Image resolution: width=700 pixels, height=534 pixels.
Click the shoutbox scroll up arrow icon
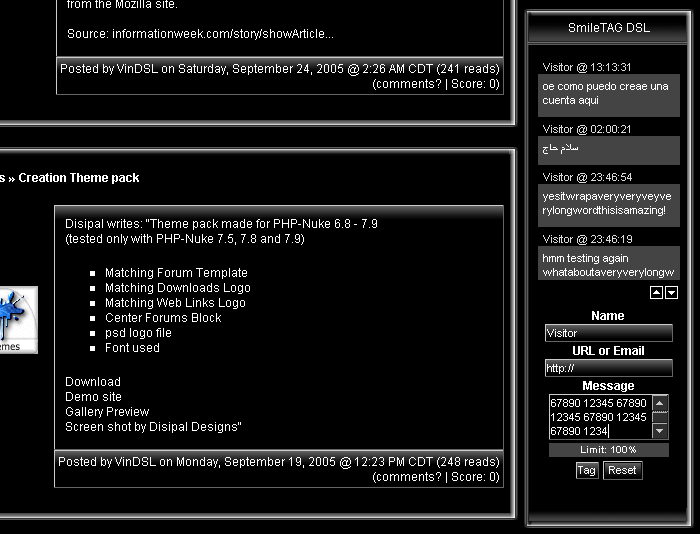pyautogui.click(x=656, y=293)
